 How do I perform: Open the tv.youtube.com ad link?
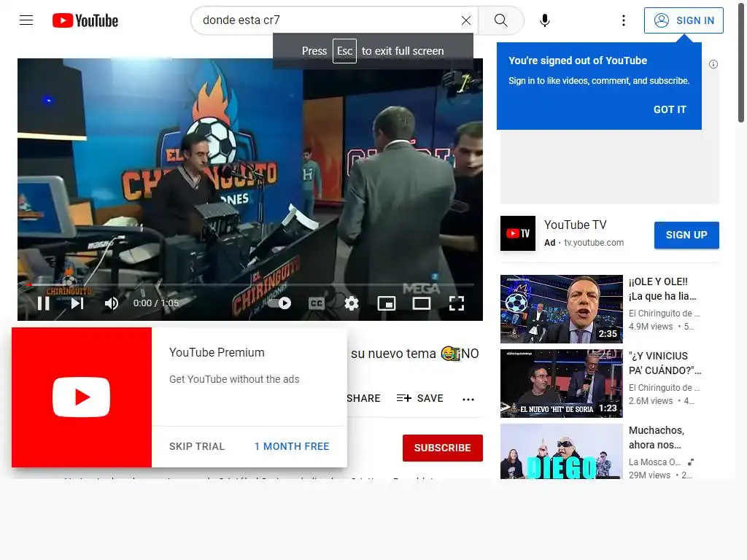(594, 242)
